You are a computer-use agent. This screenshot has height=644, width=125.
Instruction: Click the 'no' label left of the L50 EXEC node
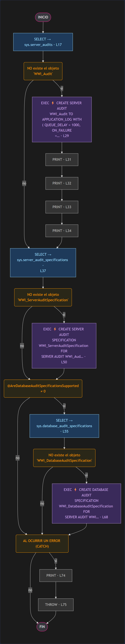click(22, 345)
